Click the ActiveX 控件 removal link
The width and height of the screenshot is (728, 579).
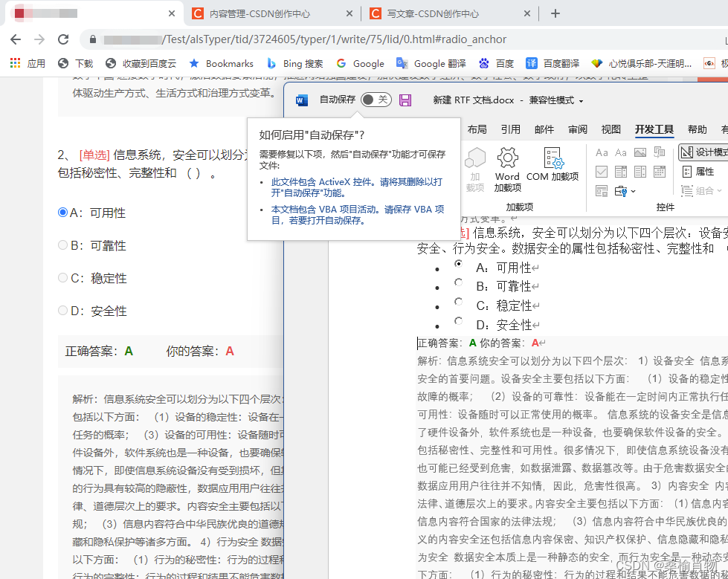click(357, 187)
